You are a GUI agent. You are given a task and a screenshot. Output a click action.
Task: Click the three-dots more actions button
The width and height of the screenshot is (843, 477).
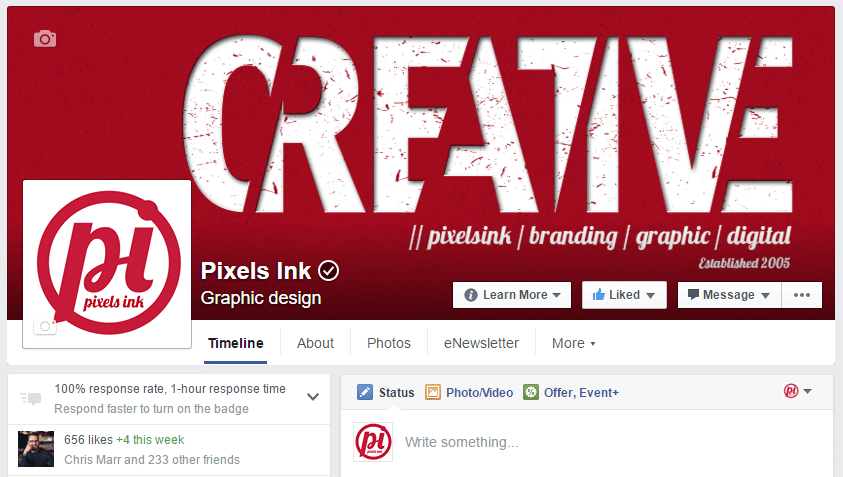802,295
